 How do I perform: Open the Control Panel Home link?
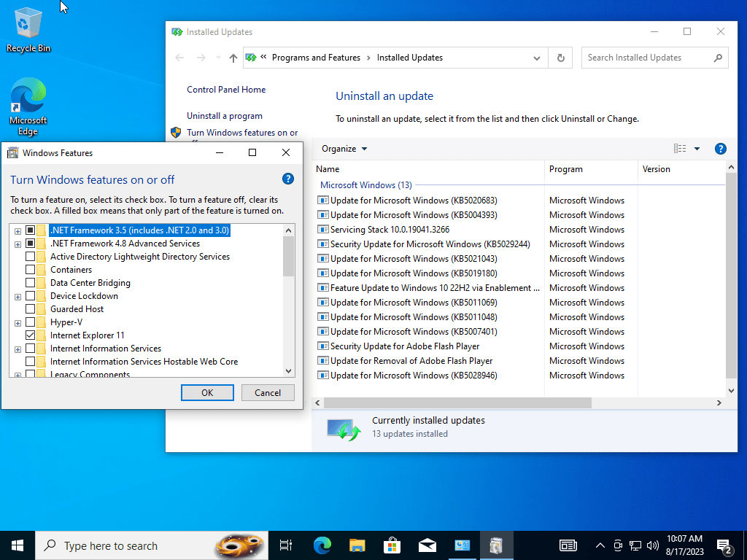[226, 90]
